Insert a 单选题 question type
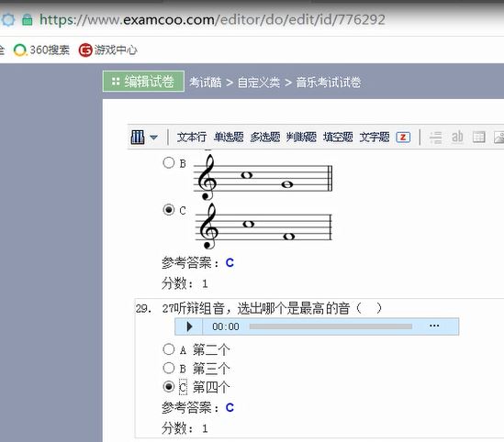504x442 pixels. point(229,138)
